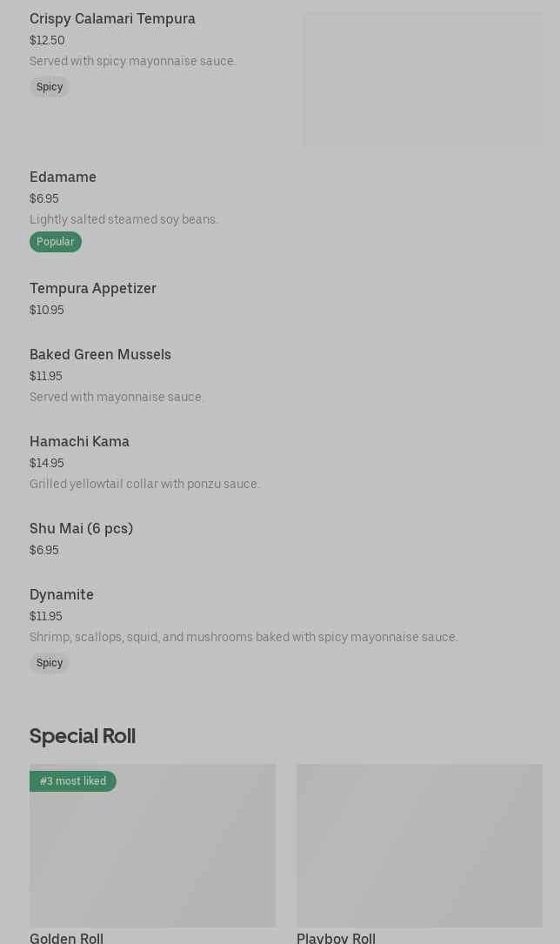
Task: Click the Special Roll section heading
Action: coord(83,736)
